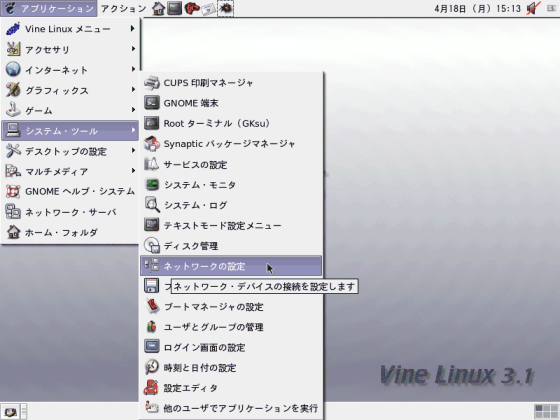Open the アクション menu in the panel
This screenshot has height=420, width=560.
(x=123, y=9)
